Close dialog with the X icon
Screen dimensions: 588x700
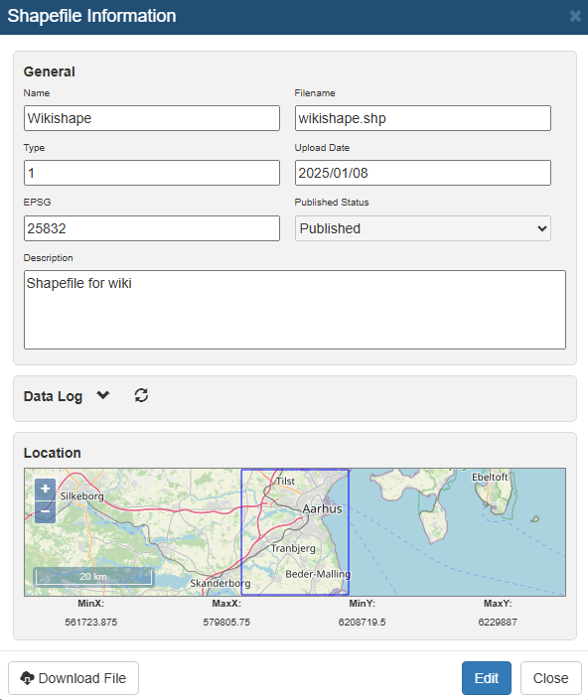point(575,16)
